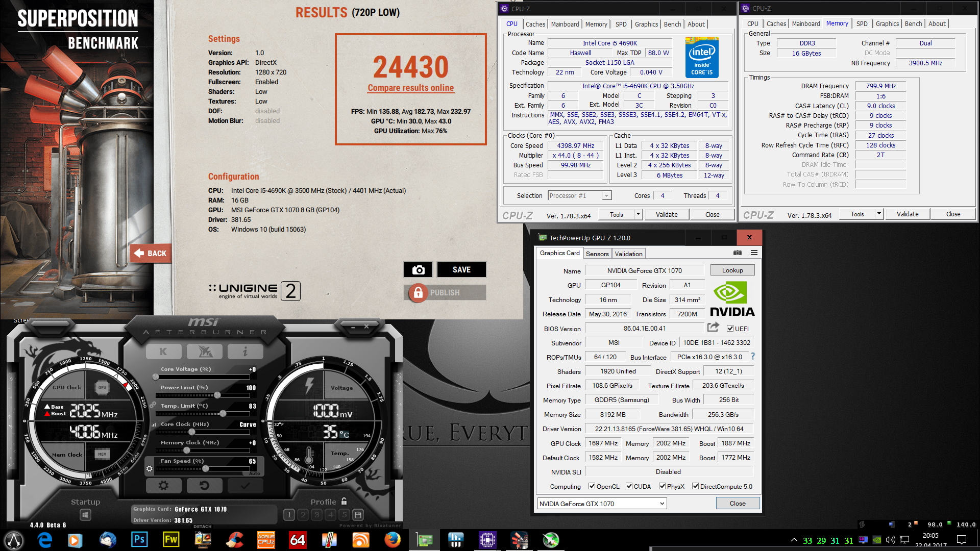Open Afterburner Kombustor K button
This screenshot has width=980, height=551.
(163, 352)
